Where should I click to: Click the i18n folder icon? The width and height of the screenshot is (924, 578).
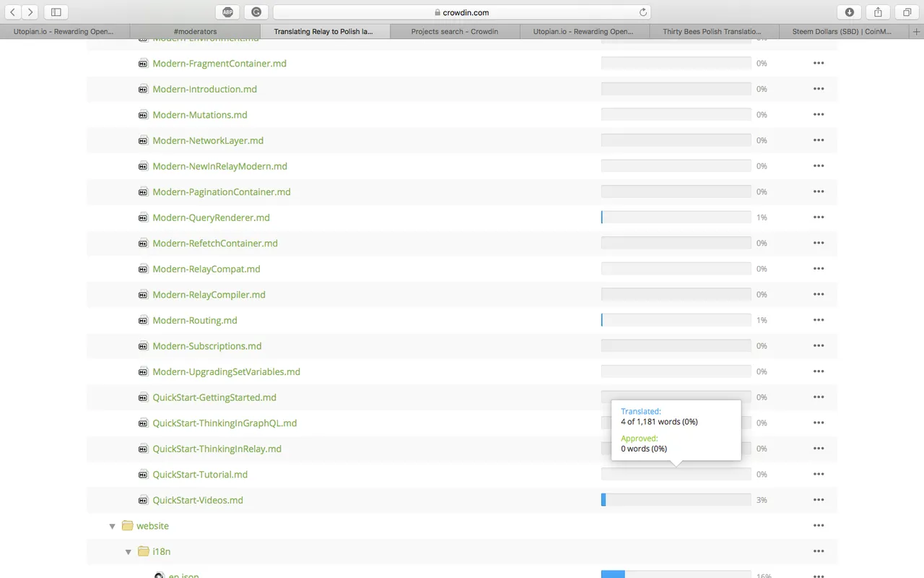[x=144, y=551]
